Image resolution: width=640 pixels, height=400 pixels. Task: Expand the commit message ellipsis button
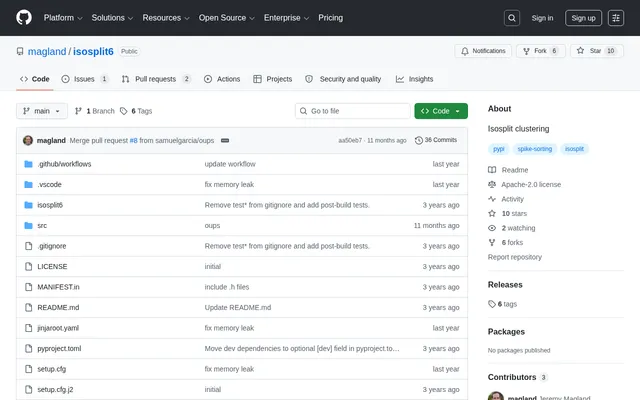point(225,140)
